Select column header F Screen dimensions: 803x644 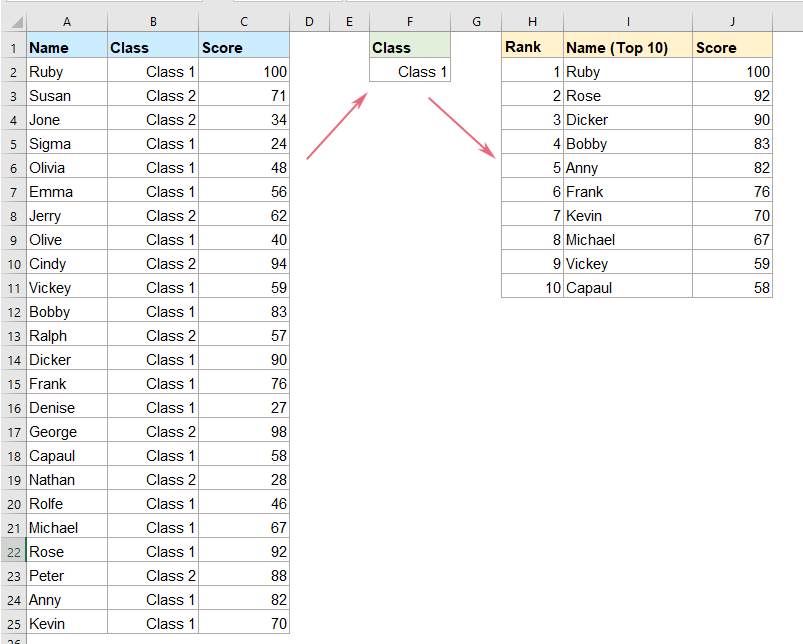tap(409, 20)
